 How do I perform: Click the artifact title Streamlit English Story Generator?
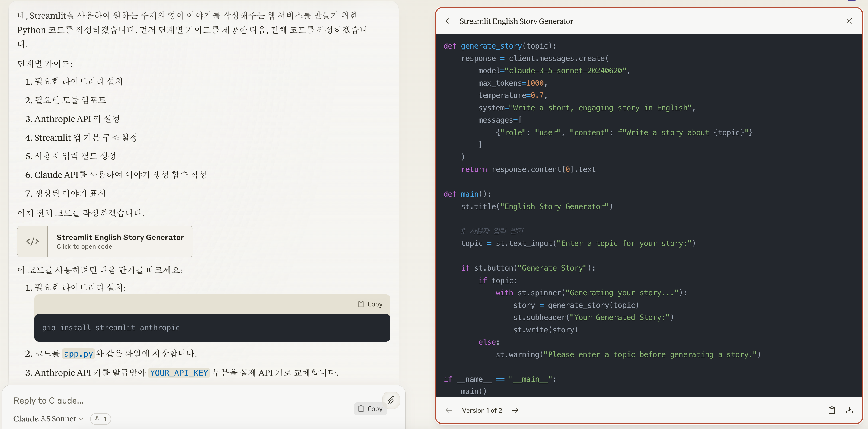pos(516,21)
